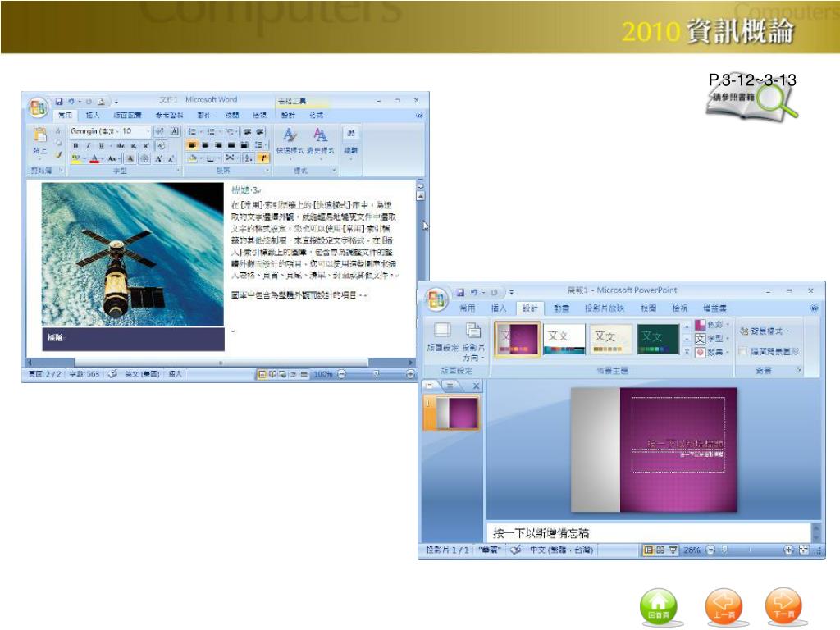This screenshot has width=840, height=630.
Task: Open Background Styles button in PowerPoint
Action: click(764, 331)
